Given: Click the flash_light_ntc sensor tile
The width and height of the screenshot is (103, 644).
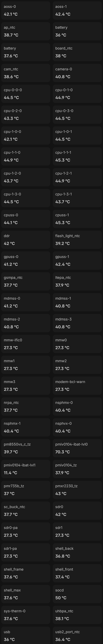Looking at the screenshot, I should click(x=77, y=239).
